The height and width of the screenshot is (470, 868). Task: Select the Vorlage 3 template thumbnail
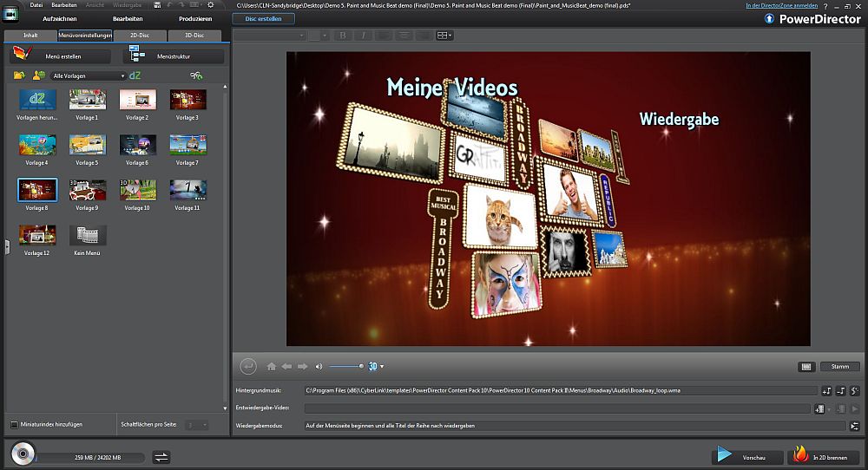click(187, 100)
